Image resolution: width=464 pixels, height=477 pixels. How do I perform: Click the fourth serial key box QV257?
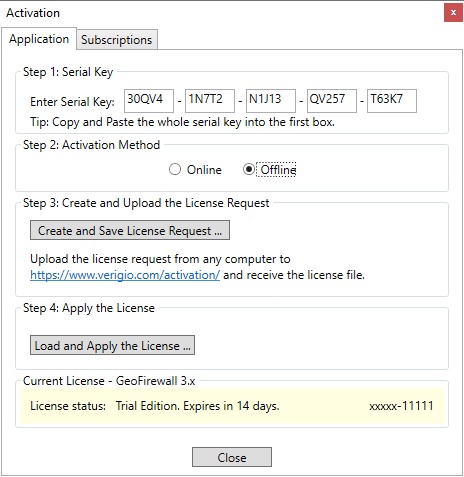point(332,101)
